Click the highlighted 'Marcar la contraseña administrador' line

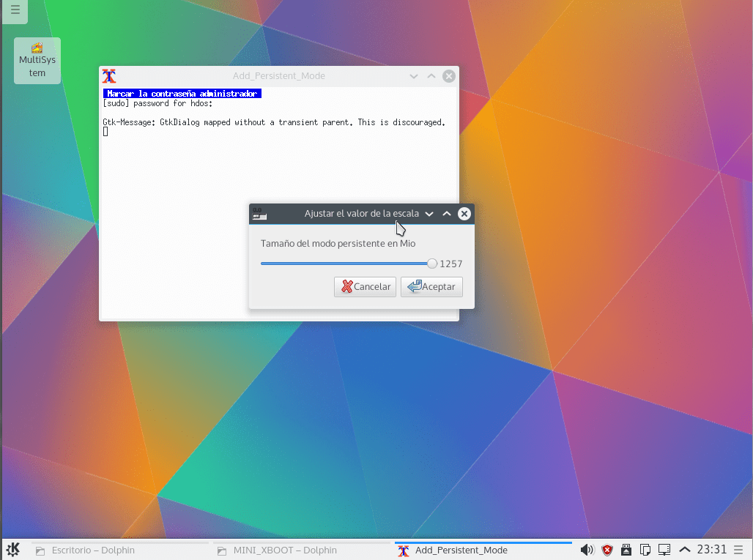coord(182,94)
